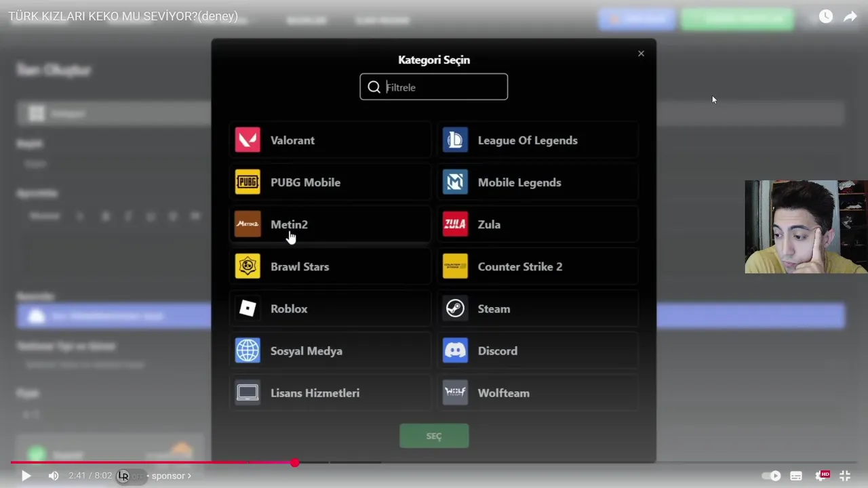Image resolution: width=868 pixels, height=488 pixels.
Task: Click the streamer webcam overlay
Action: pos(806,226)
